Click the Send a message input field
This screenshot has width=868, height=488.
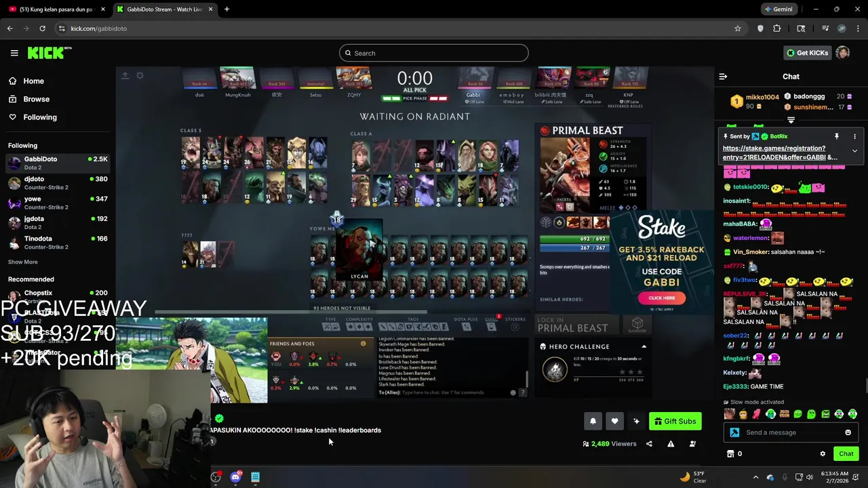[x=791, y=432]
